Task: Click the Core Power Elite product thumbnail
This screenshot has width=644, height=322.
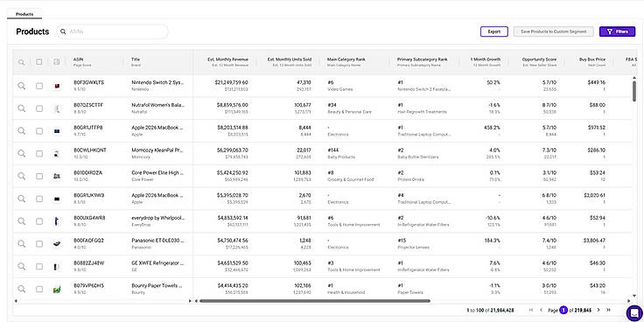Action: coord(57,176)
